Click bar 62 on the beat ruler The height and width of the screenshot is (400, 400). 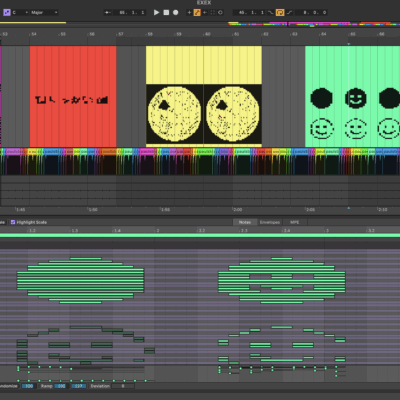tap(266, 34)
